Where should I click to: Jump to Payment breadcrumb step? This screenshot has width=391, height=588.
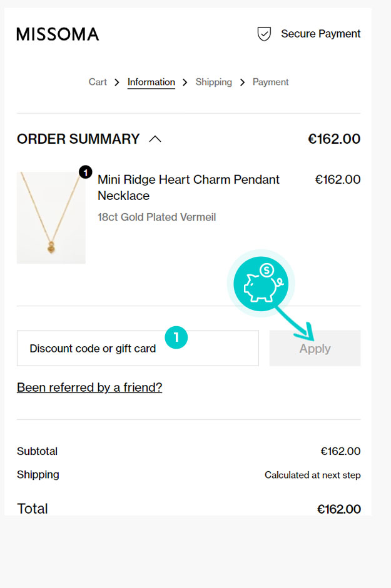click(270, 82)
